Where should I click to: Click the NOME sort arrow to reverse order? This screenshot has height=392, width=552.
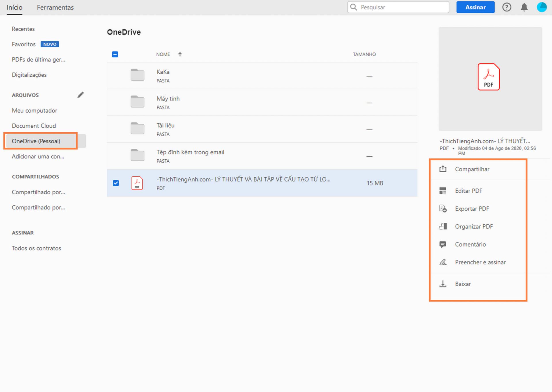[x=180, y=54]
